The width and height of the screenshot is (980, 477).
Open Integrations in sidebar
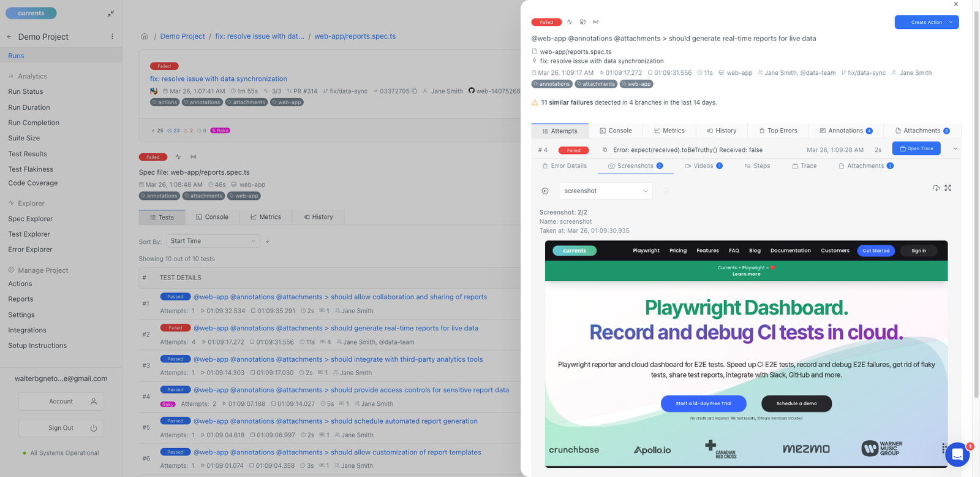(27, 330)
